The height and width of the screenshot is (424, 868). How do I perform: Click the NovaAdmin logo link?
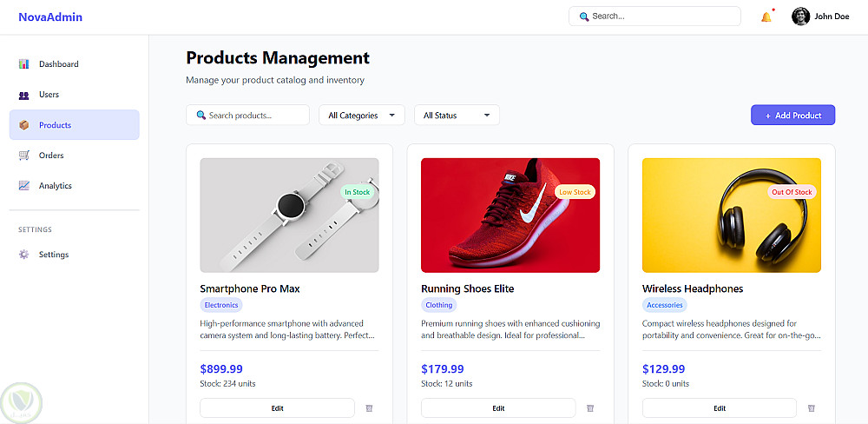tap(50, 17)
